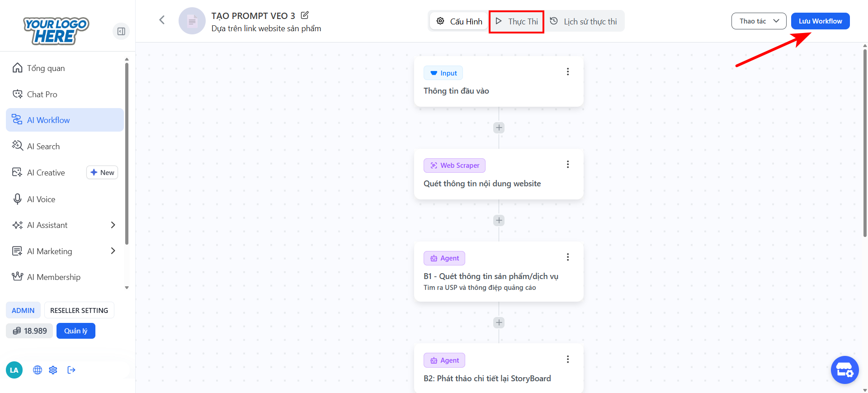Collapse the left sidebar panel

click(121, 31)
